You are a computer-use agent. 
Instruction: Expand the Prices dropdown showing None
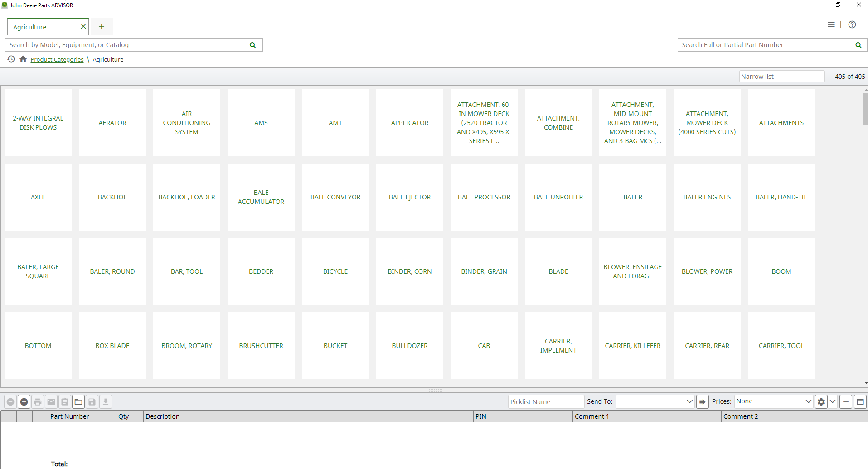808,401
